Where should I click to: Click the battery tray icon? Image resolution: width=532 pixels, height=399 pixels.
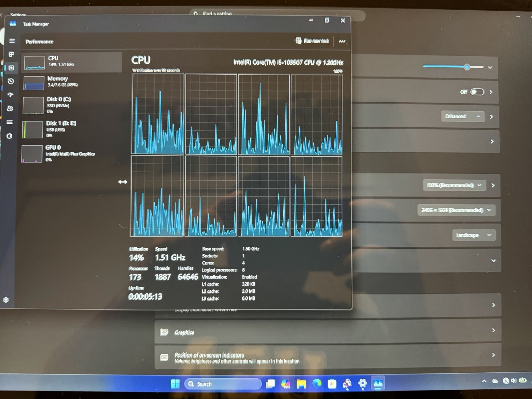coord(523,380)
